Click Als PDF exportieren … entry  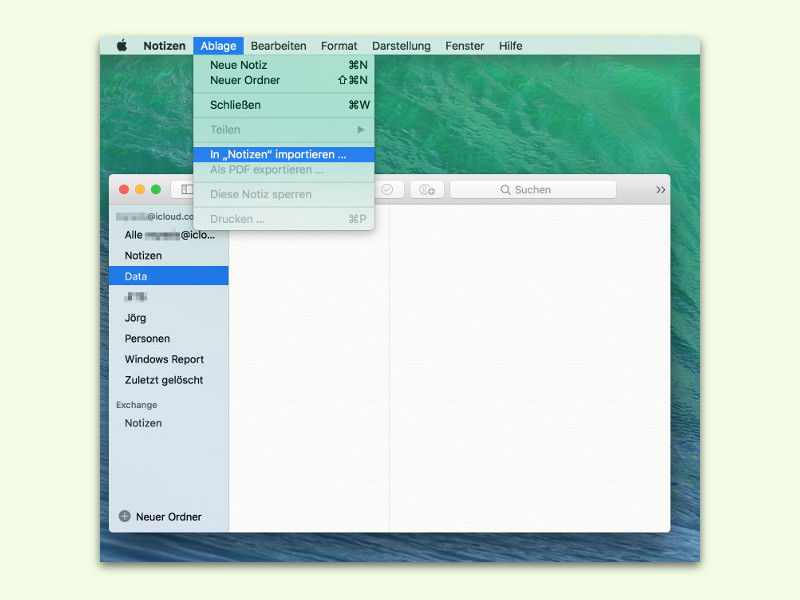click(284, 170)
